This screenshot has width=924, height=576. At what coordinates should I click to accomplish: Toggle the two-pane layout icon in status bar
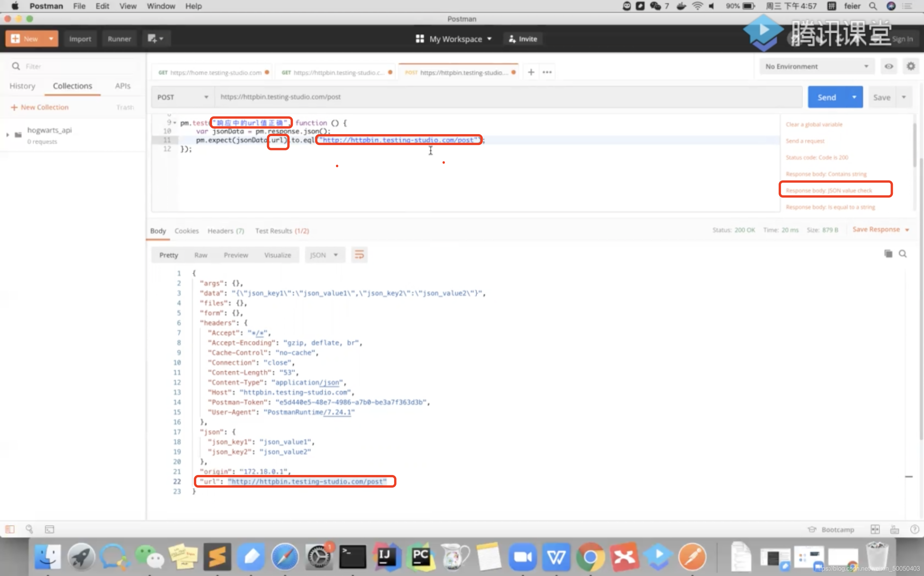[x=875, y=529]
